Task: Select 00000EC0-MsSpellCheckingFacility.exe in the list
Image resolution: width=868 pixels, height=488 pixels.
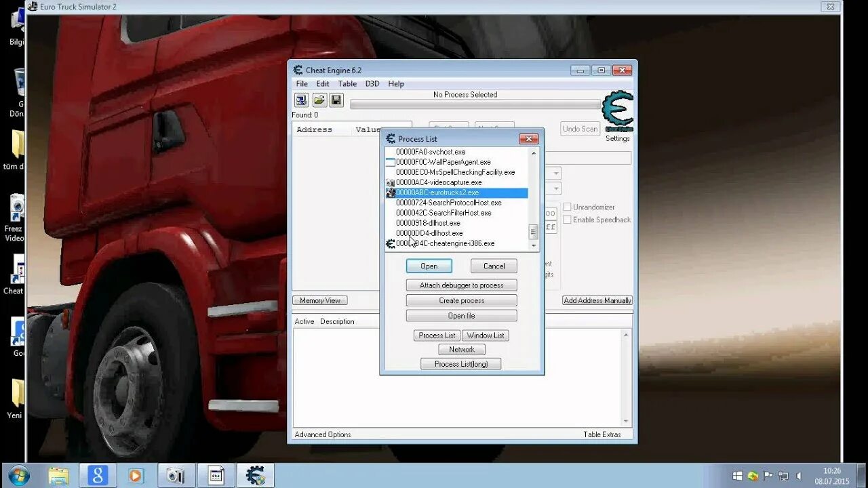Action: coord(456,172)
